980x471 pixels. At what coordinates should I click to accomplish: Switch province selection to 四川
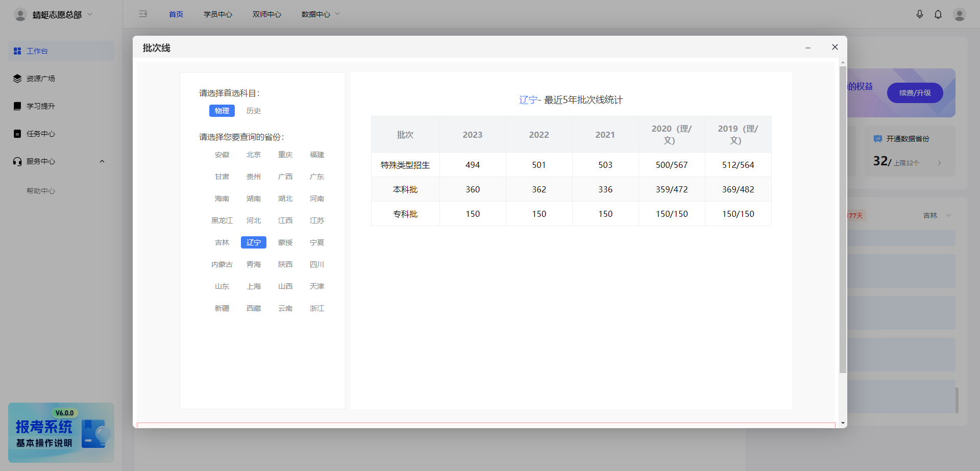coord(317,264)
